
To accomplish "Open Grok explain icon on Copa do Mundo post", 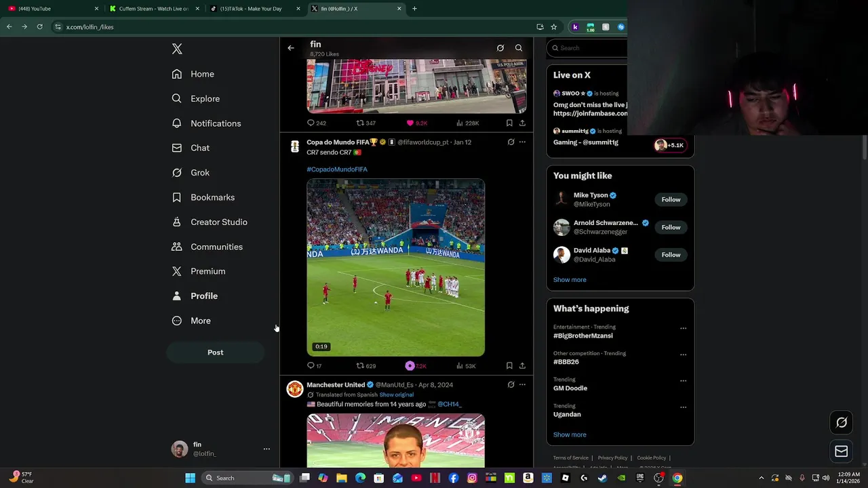I will tap(511, 142).
